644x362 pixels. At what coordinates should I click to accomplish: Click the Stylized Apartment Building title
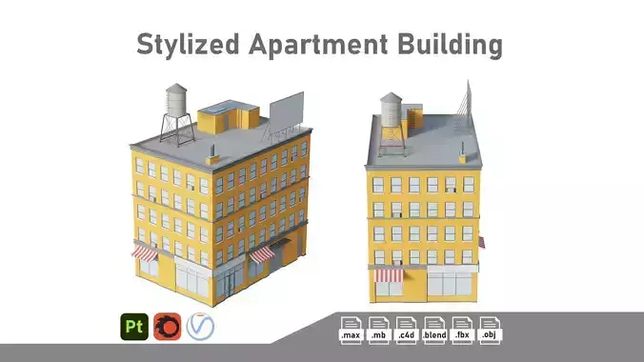(319, 45)
